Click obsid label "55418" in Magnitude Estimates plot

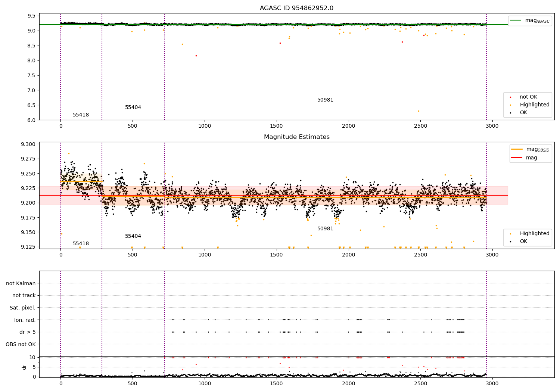click(x=81, y=244)
